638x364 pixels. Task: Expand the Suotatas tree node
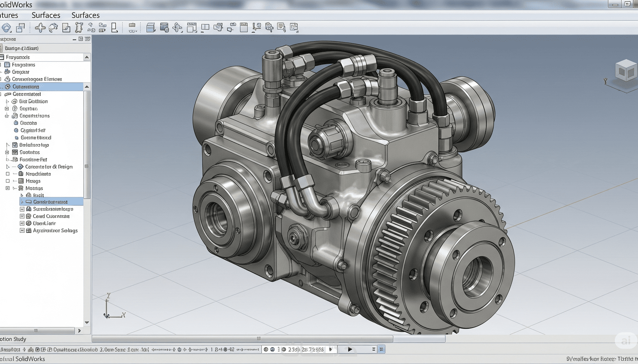(x=7, y=152)
